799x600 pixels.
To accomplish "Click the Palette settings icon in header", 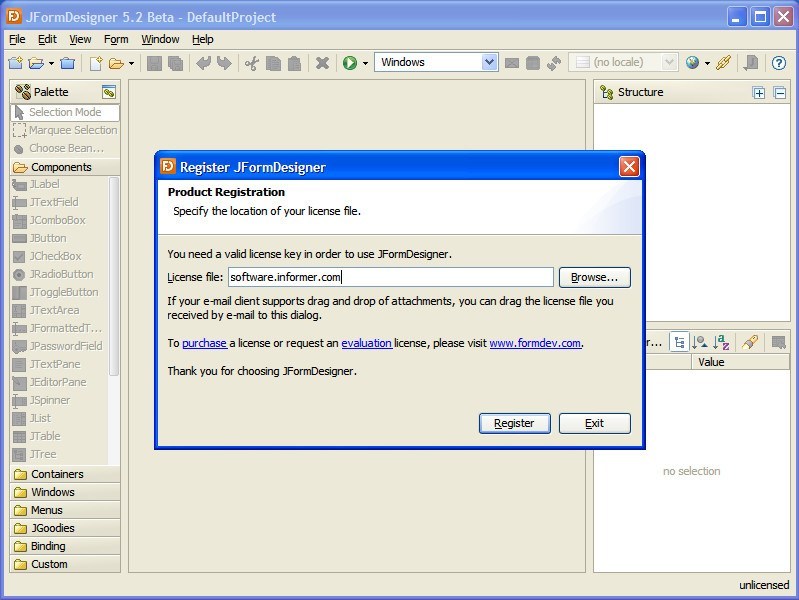I will pyautogui.click(x=109, y=92).
